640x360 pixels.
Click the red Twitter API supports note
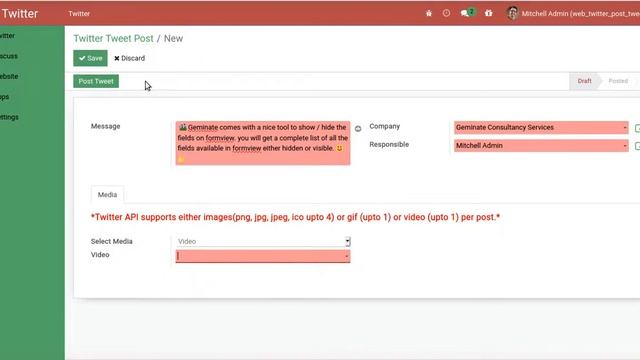pos(295,217)
